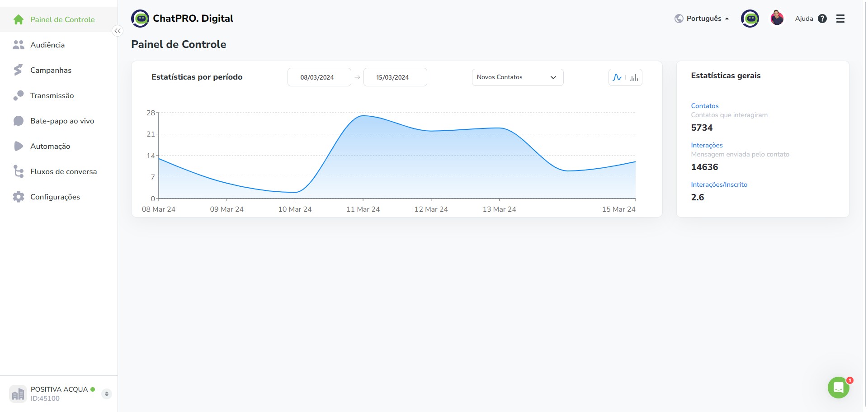868x412 pixels.
Task: Click the Contatos statistics link
Action: 704,106
